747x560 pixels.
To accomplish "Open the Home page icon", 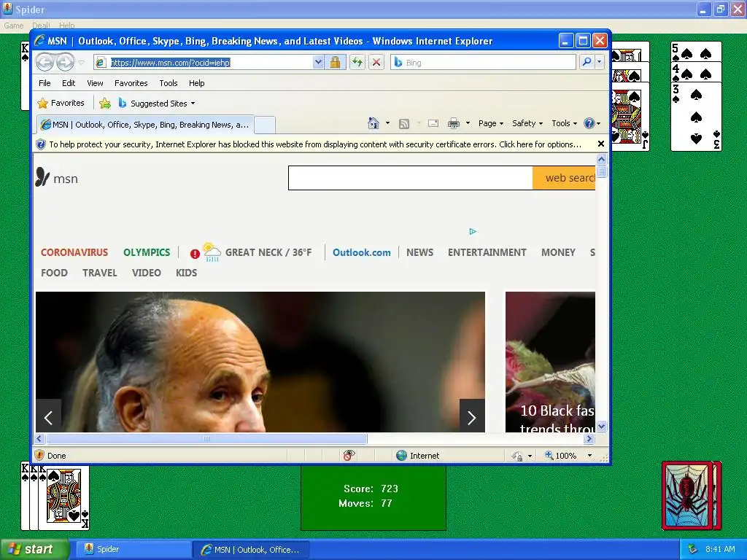I will (x=373, y=123).
